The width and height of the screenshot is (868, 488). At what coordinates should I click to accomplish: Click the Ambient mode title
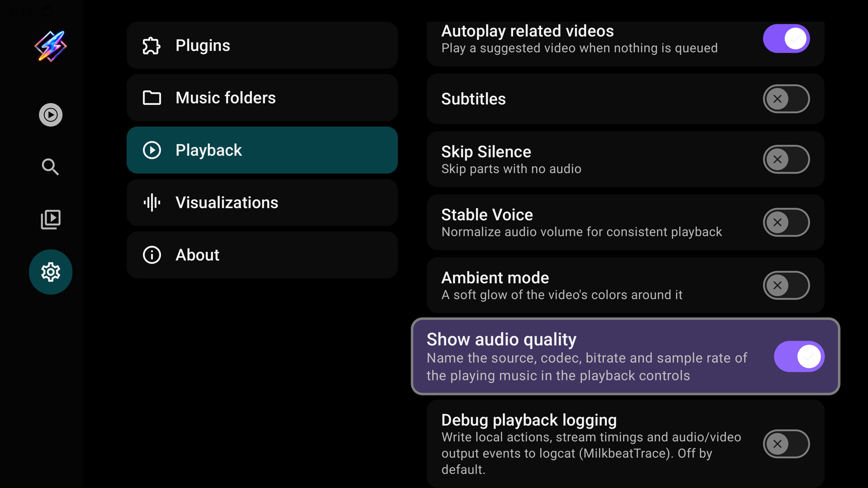pyautogui.click(x=495, y=278)
